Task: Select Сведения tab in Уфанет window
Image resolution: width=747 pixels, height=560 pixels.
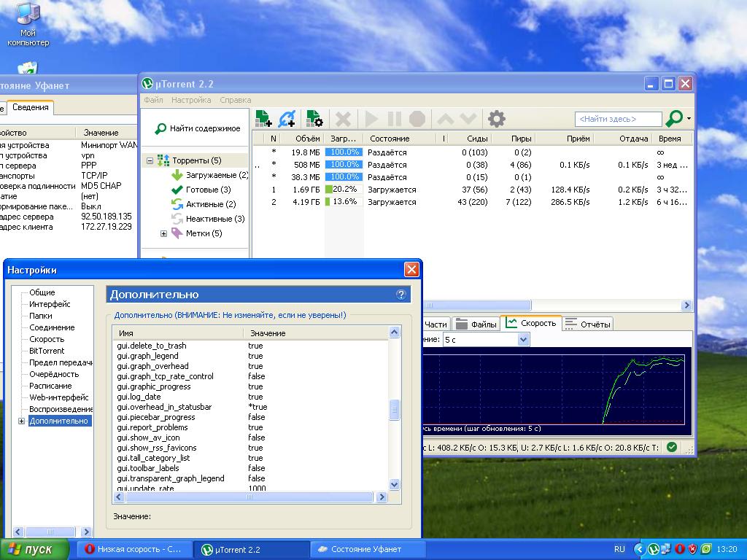Action: coord(30,108)
